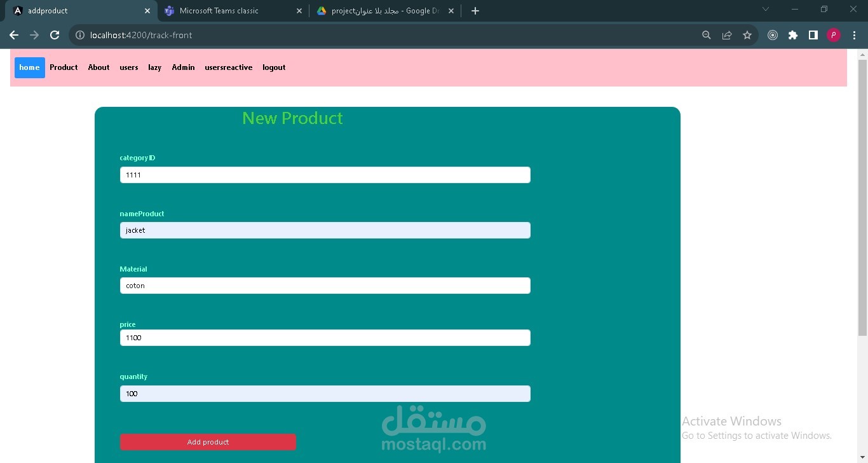Screen dimensions: 868x463
Task: Open the Extensions puzzle icon
Action: [793, 35]
